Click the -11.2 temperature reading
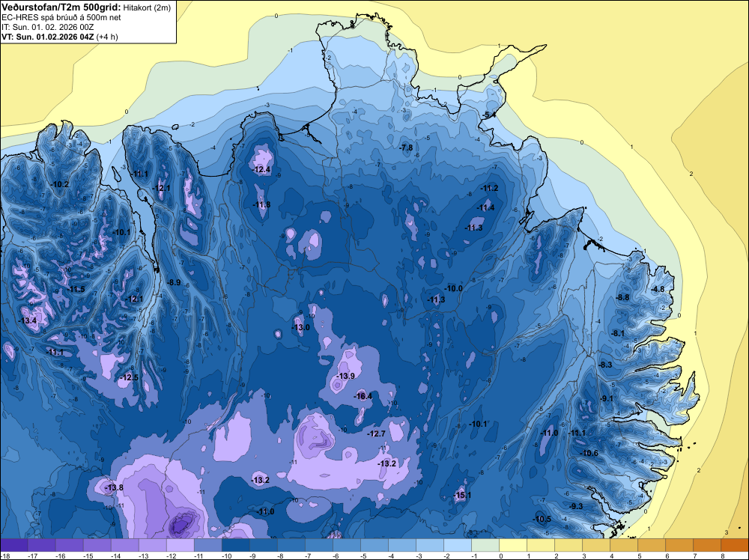Screen dimensions: 749x560 click(490, 189)
